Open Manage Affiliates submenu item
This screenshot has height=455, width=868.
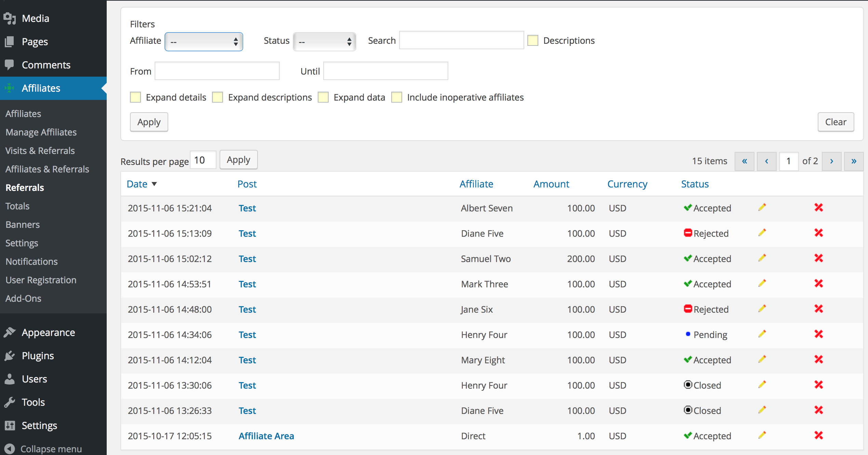pyautogui.click(x=41, y=132)
